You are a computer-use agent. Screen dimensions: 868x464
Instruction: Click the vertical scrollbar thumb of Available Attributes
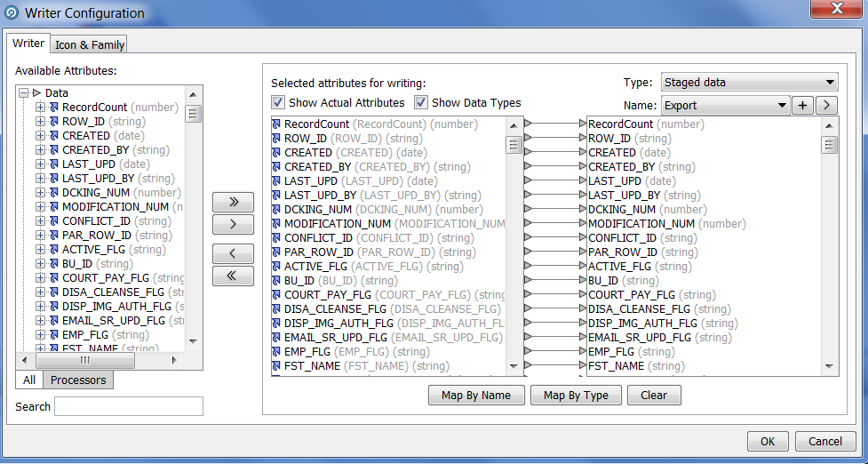point(193,114)
